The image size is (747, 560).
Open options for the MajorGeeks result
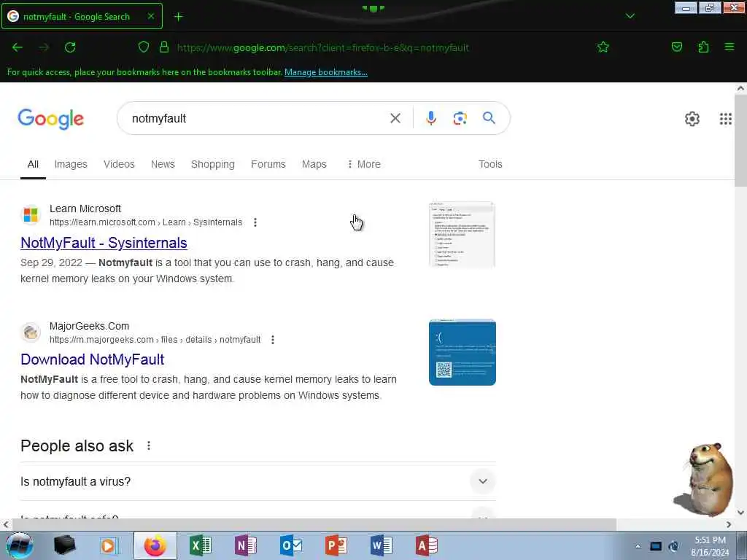(x=273, y=340)
